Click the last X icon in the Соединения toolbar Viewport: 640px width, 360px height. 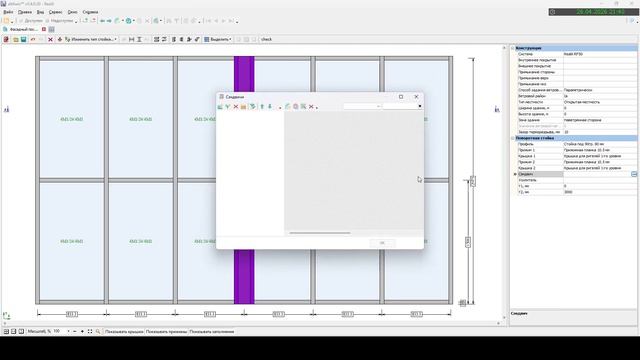[311, 107]
